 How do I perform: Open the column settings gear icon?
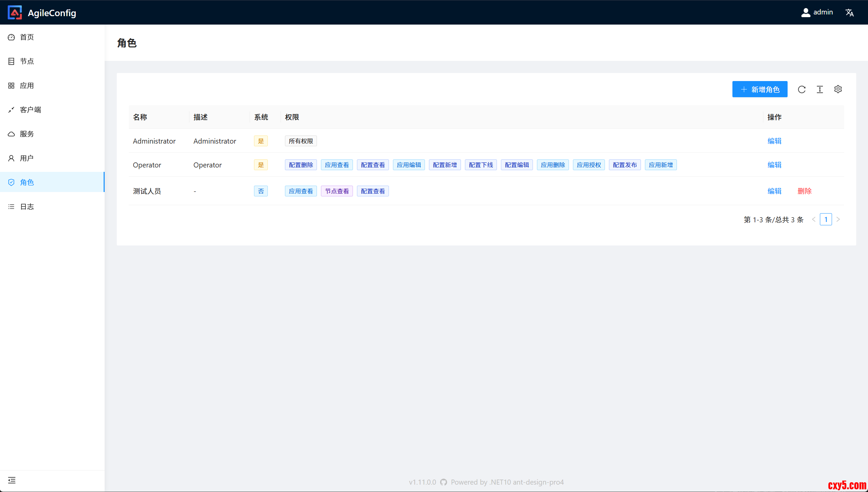coord(838,89)
